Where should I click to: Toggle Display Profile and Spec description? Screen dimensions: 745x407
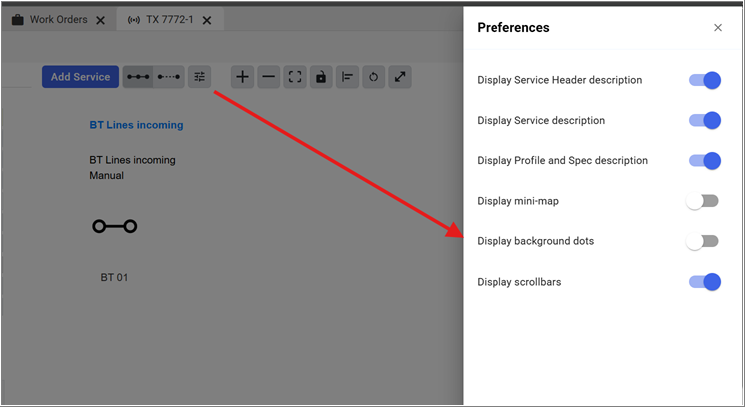pos(705,161)
